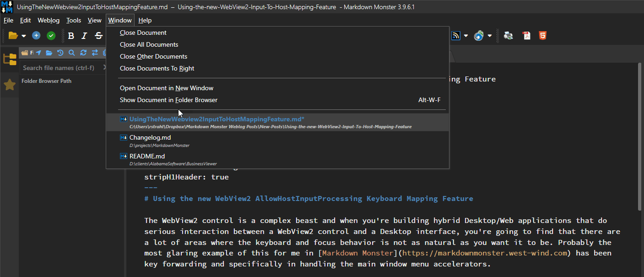Click the printer icon
This screenshot has height=277, width=644.
[508, 36]
